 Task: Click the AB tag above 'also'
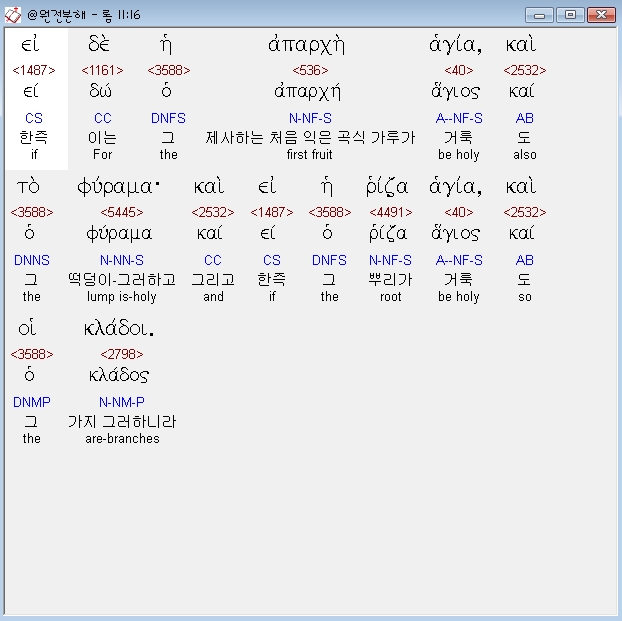coord(524,118)
